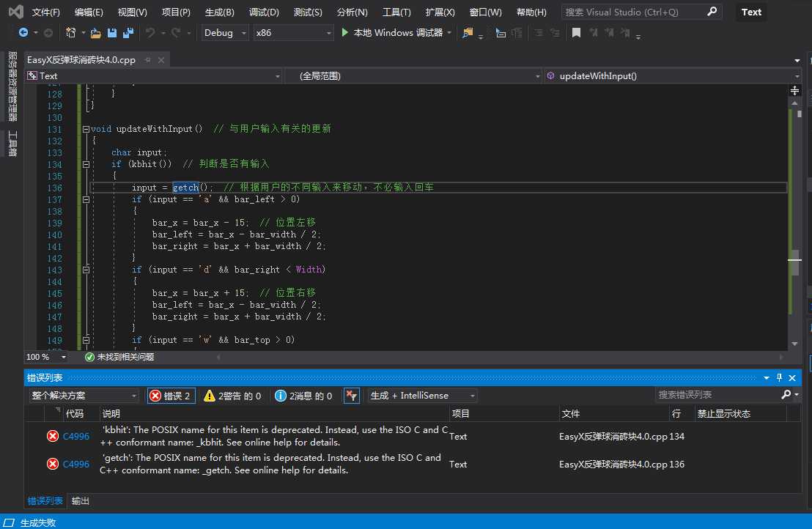The width and height of the screenshot is (812, 529).
Task: Go to the previous bookmark
Action: click(593, 33)
